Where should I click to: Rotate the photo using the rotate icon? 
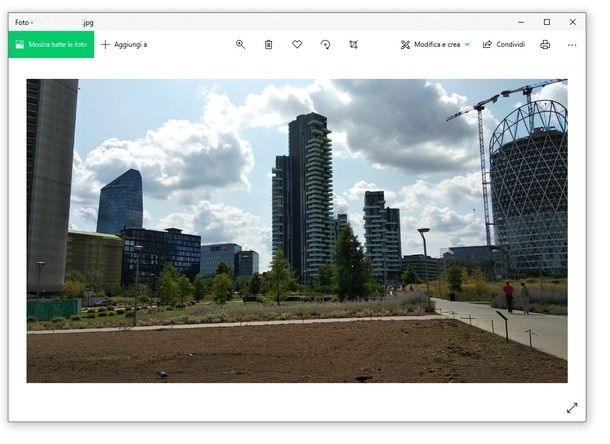tap(325, 45)
